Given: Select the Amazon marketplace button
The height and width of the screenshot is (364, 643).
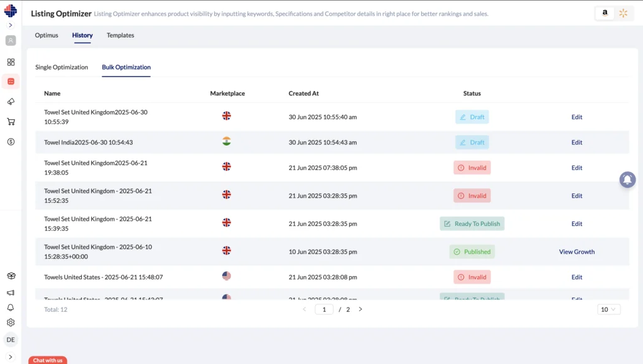Looking at the screenshot, I should point(605,13).
